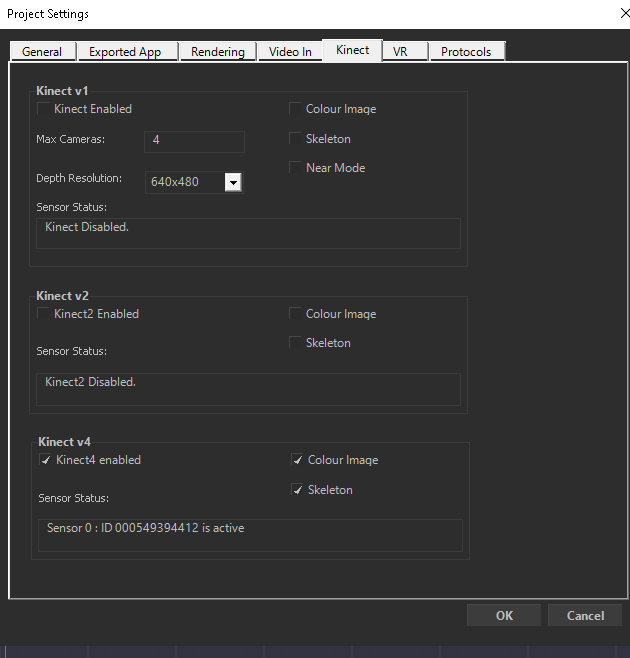
Task: Click the Kinect Disabled status box
Action: [248, 233]
